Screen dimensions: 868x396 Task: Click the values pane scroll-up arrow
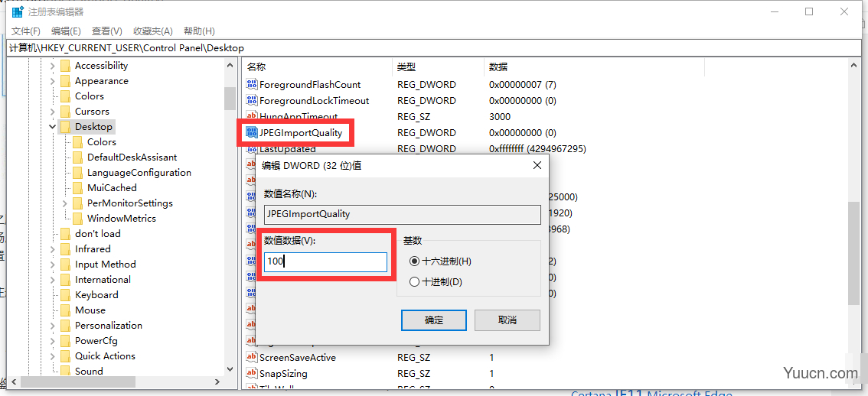(853, 66)
